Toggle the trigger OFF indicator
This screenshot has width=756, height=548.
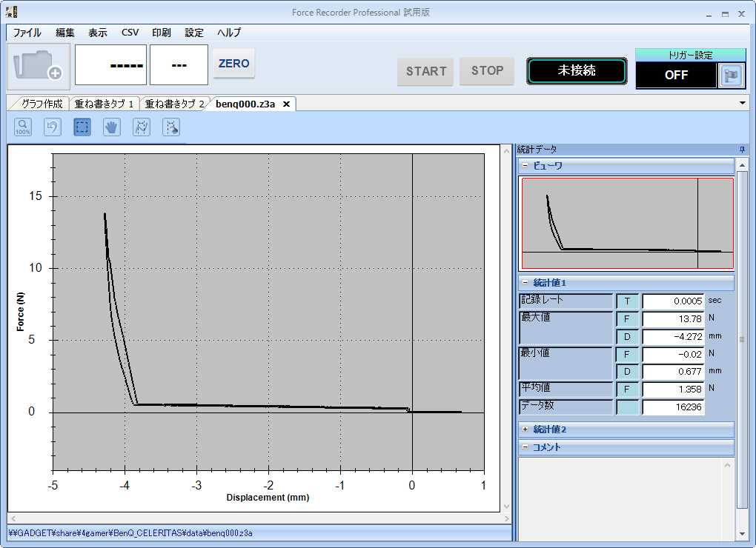pyautogui.click(x=676, y=75)
